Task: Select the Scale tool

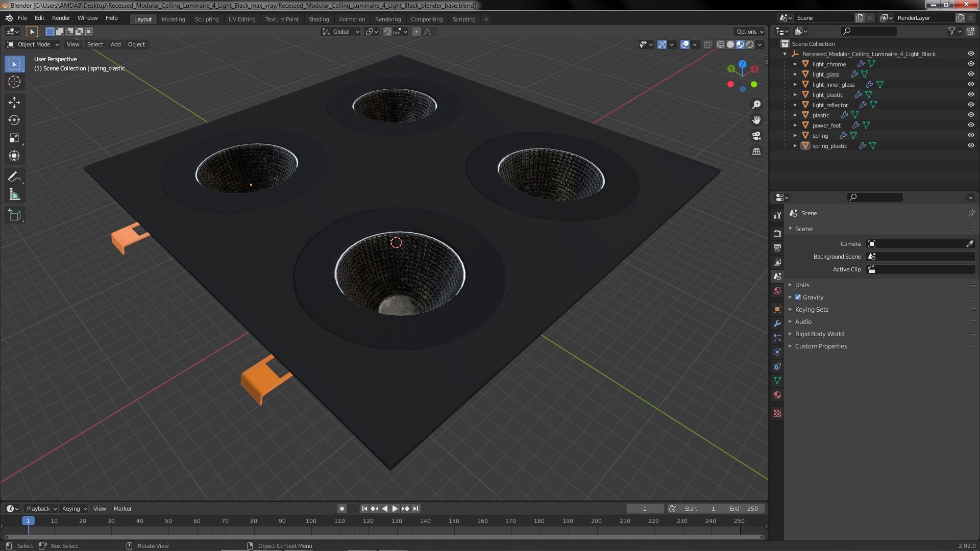Action: point(14,138)
